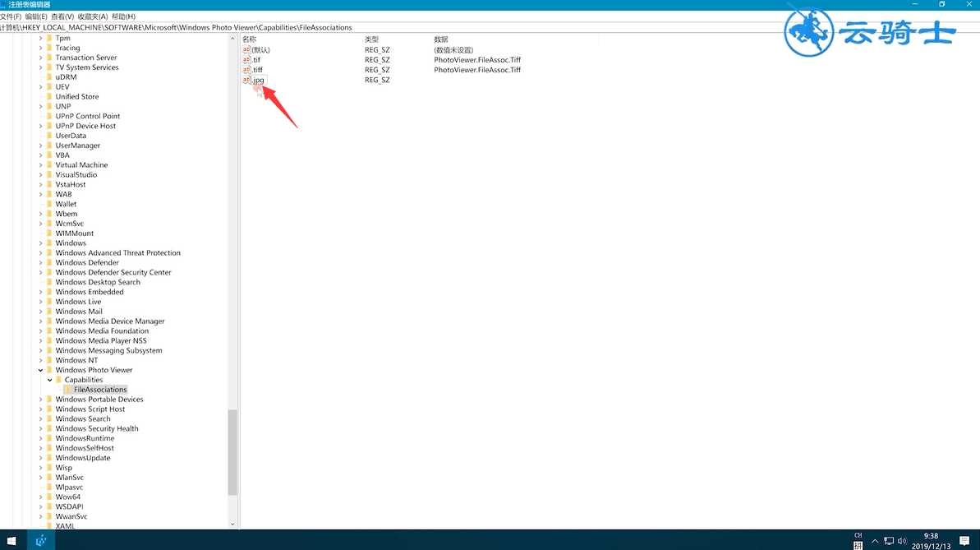Open the 帮助(H) menu
980x550 pixels.
(123, 16)
